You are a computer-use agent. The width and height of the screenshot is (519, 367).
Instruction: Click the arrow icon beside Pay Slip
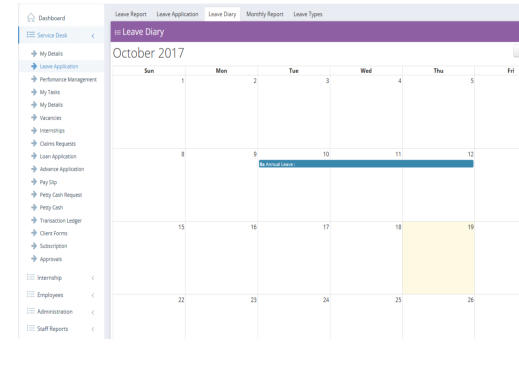[x=34, y=182]
